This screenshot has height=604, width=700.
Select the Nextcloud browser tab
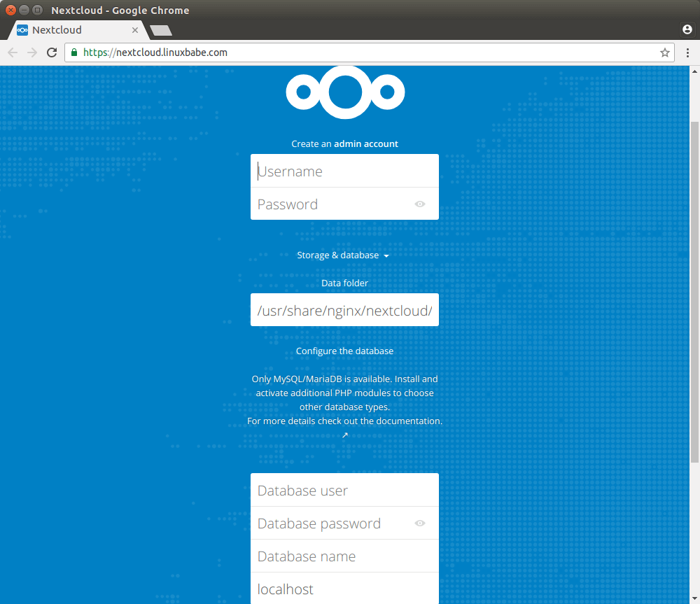click(70, 30)
